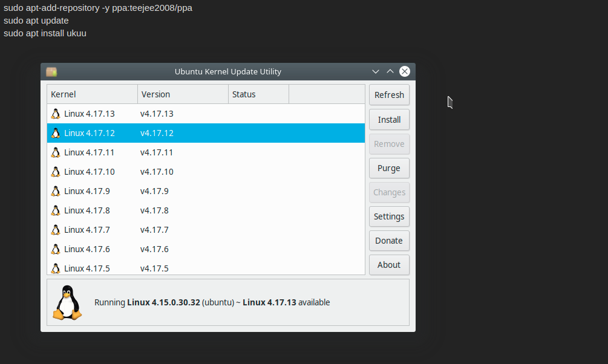Close the Ubuntu Kernel Update Utility window
This screenshot has height=364, width=608.
coord(405,71)
